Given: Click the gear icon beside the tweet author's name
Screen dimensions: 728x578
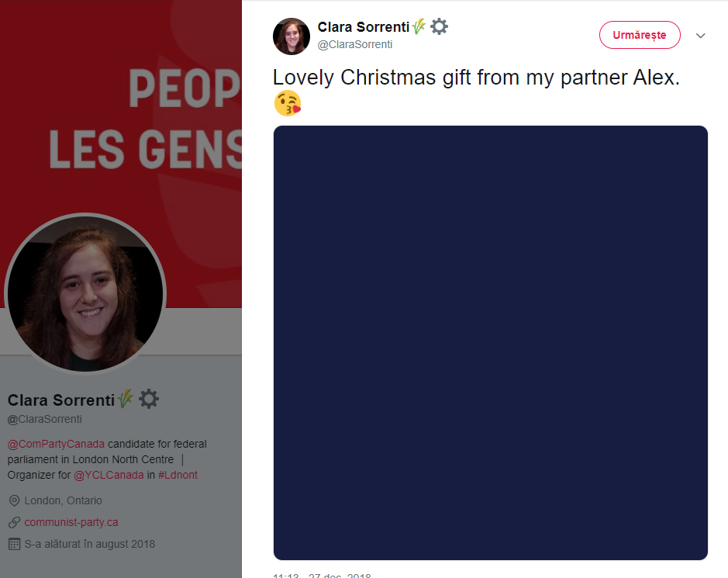Looking at the screenshot, I should pos(439,26).
